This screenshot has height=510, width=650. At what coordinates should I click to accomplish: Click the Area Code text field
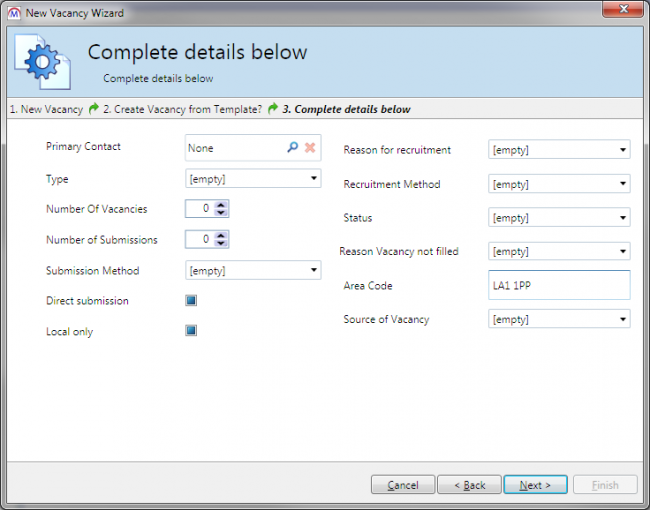558,285
